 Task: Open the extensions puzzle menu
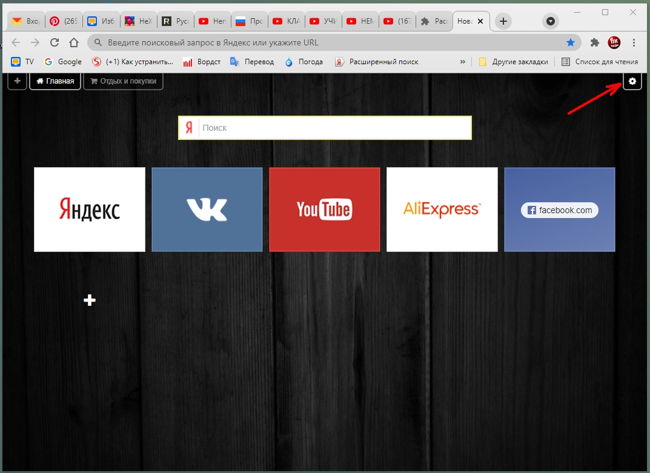click(x=594, y=42)
